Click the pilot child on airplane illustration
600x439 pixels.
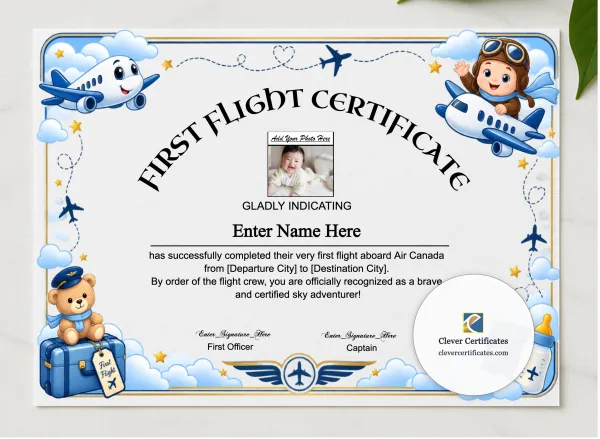coord(497,96)
